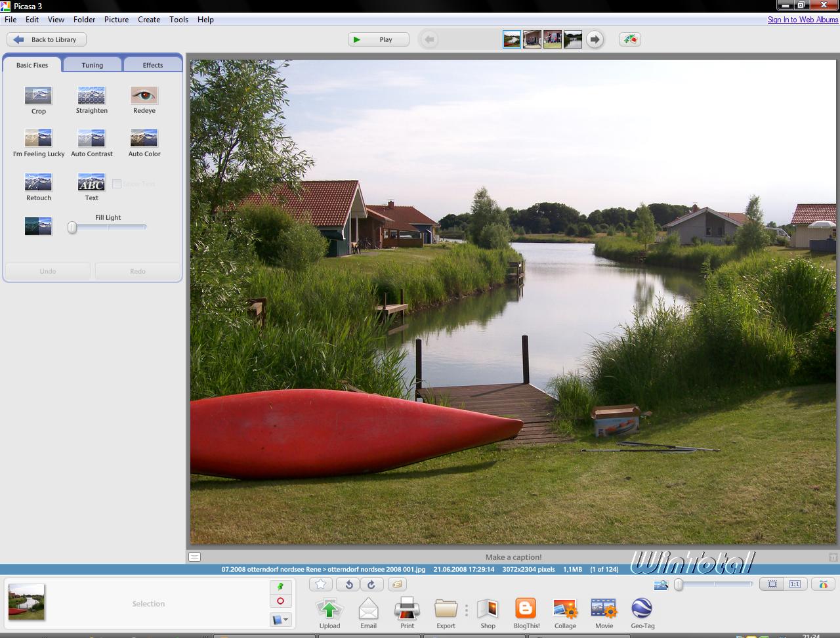Click the Back to Library button
840x638 pixels.
coord(47,39)
